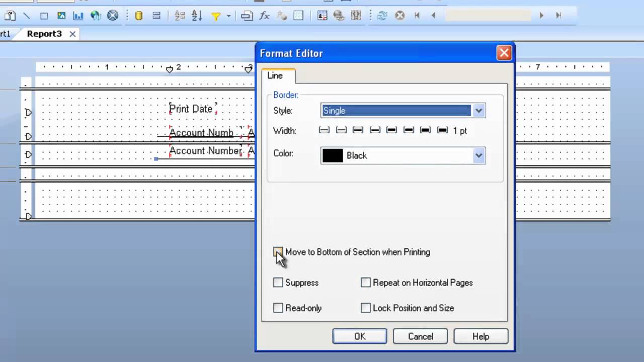Switch to the Report3 tab

coord(44,34)
